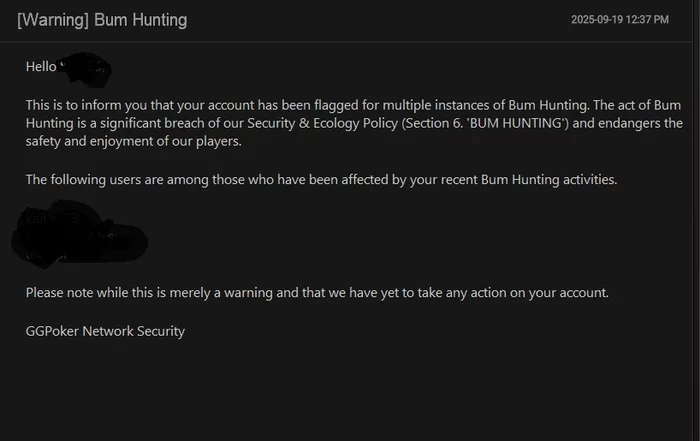Click the "GGPoker Network Security" signature
Image resolution: width=700 pixels, height=441 pixels.
click(x=105, y=331)
